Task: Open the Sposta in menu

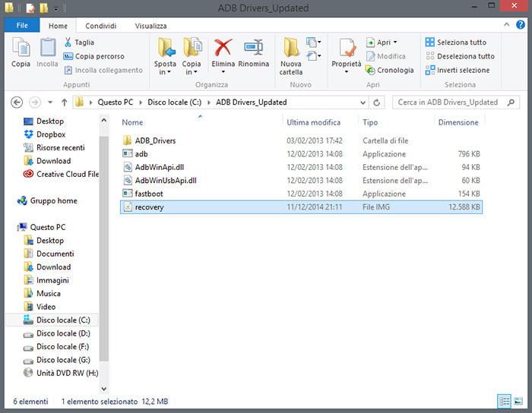Action: click(165, 57)
